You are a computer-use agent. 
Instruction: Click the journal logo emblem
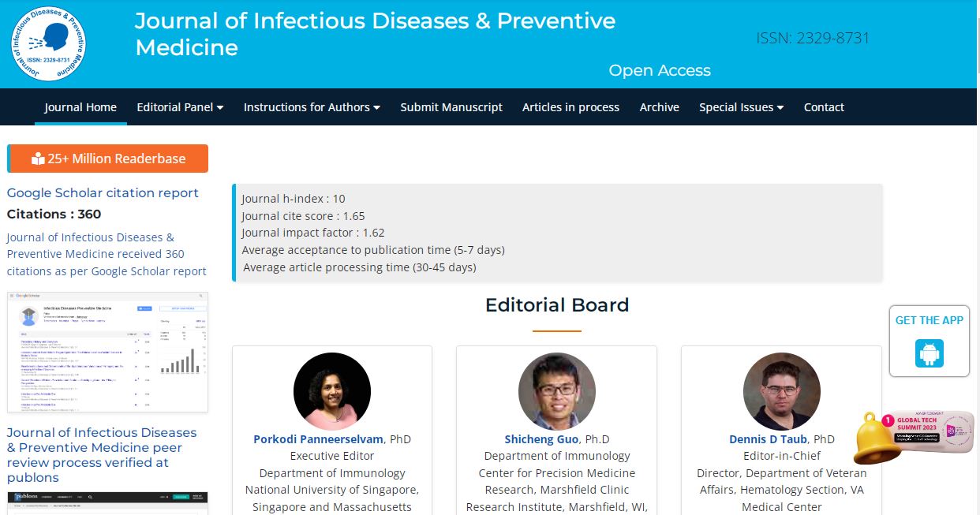tap(49, 44)
